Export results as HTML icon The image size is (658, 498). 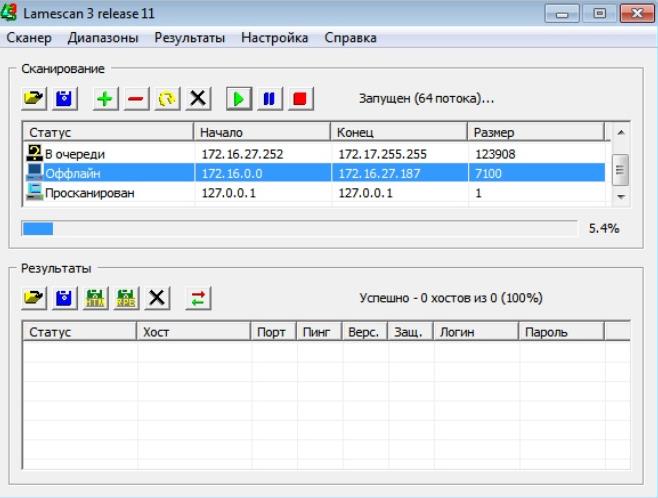tap(96, 298)
